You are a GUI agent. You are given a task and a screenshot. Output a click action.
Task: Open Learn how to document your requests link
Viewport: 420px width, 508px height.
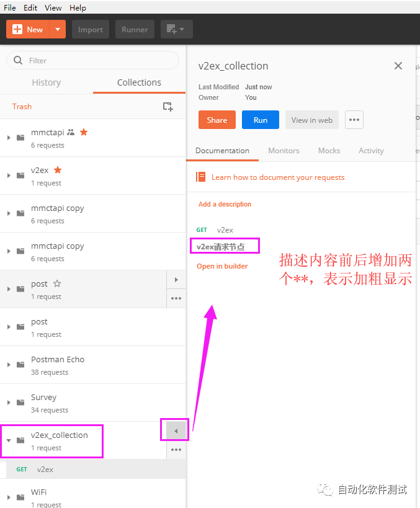point(278,177)
